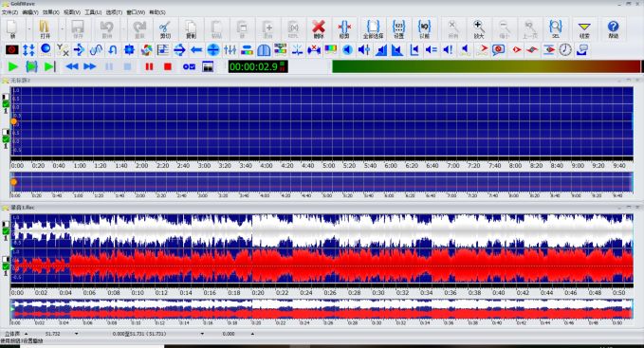Open the blue question mark Help icon
The width and height of the screenshot is (644, 348).
(613, 29)
